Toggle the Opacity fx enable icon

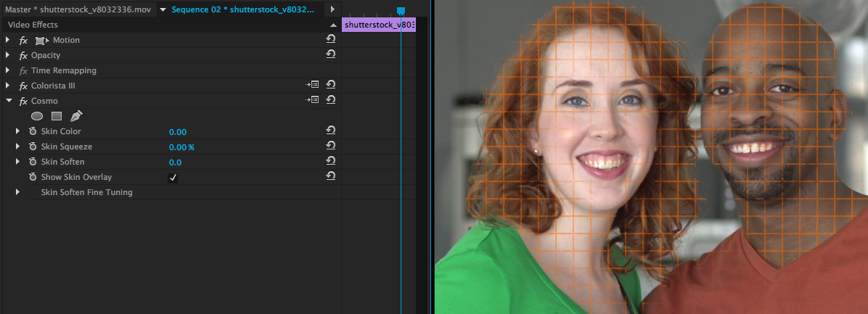pyautogui.click(x=23, y=55)
